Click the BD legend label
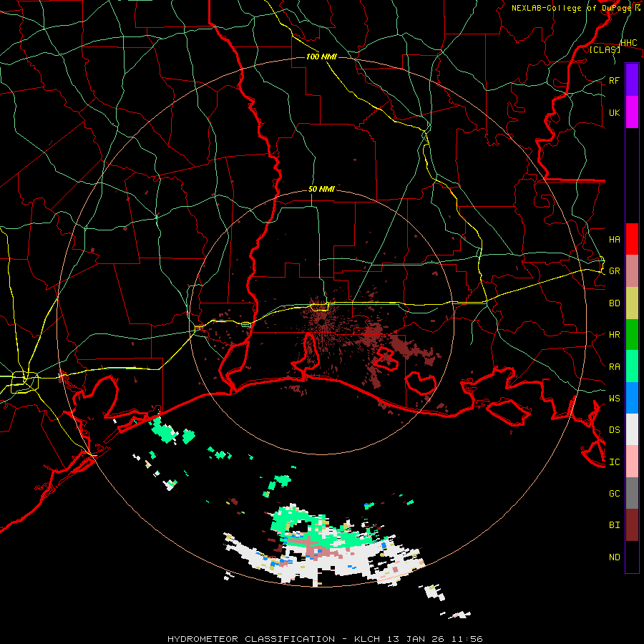 coord(614,303)
